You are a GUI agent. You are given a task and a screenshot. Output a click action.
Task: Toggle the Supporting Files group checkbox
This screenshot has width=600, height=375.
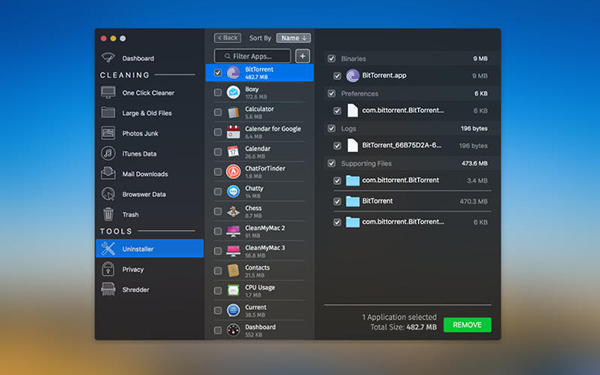click(331, 163)
